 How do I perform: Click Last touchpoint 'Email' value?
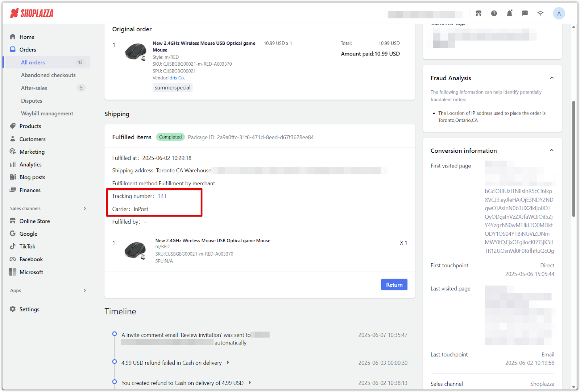pyautogui.click(x=548, y=355)
